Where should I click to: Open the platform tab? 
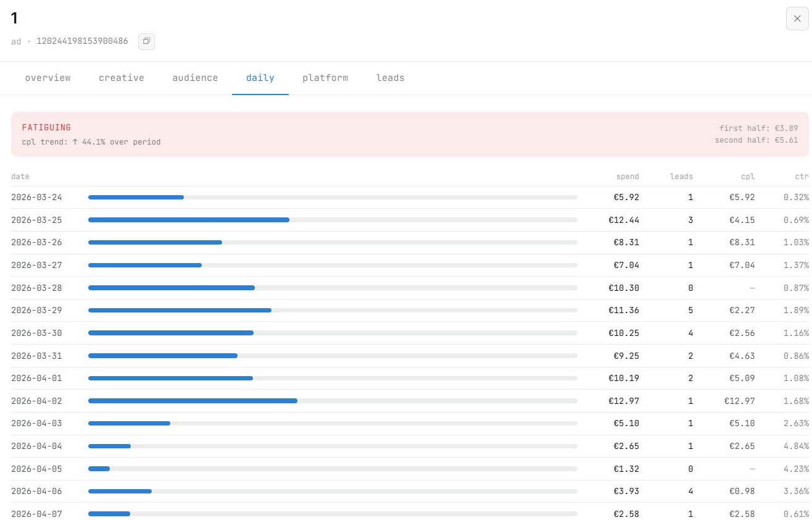[x=325, y=78]
